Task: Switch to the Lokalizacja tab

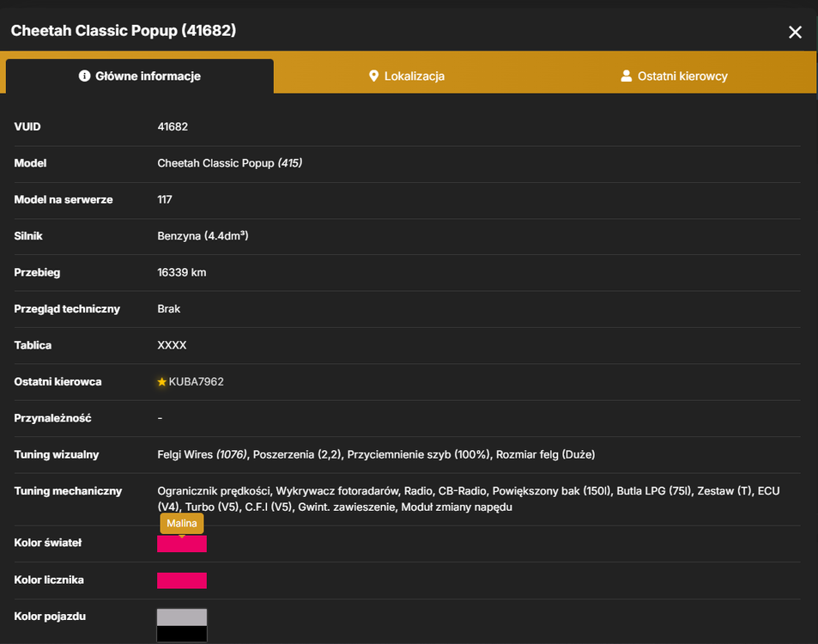Action: click(406, 76)
